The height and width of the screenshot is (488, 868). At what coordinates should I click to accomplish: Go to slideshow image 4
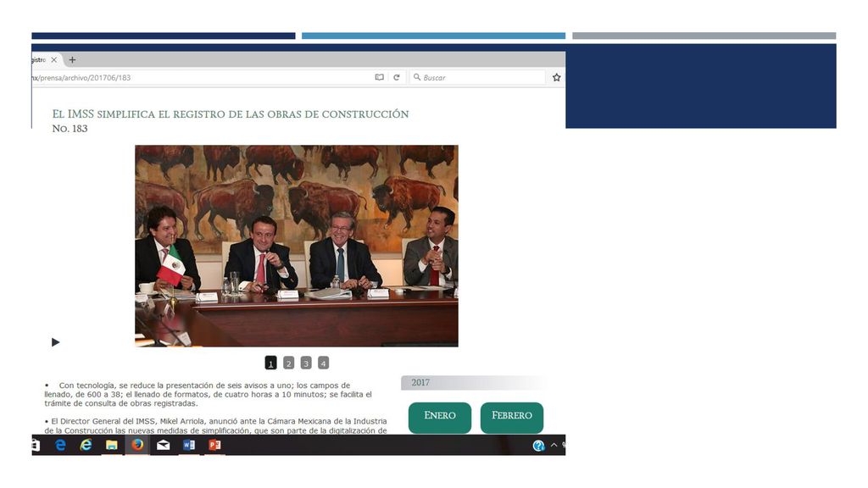click(323, 363)
